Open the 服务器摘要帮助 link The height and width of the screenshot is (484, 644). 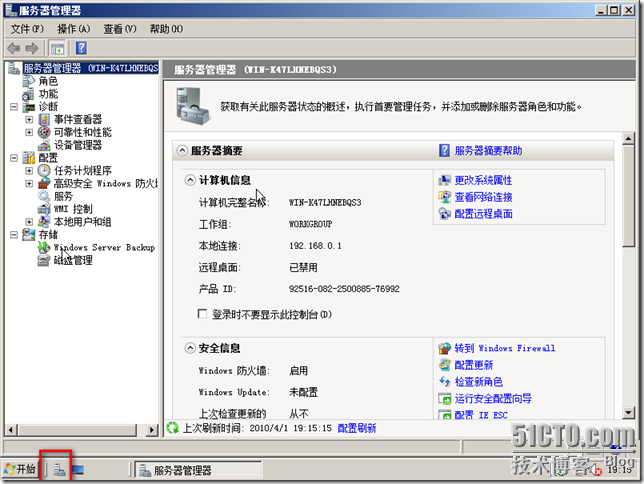click(x=488, y=151)
